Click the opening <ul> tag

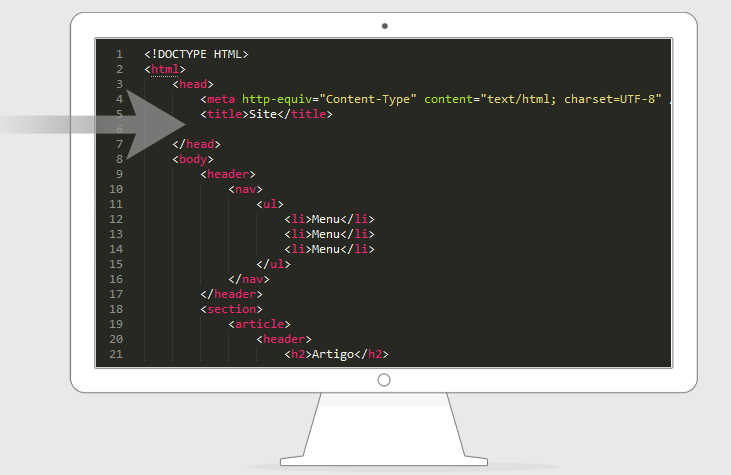point(270,204)
